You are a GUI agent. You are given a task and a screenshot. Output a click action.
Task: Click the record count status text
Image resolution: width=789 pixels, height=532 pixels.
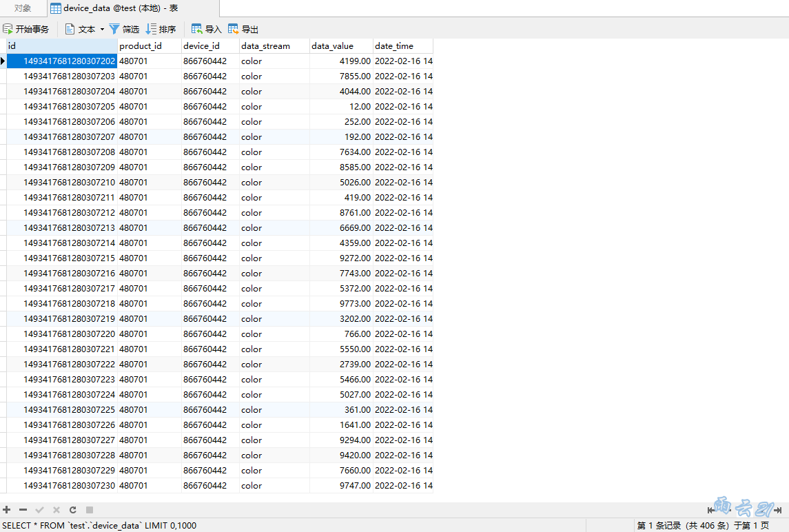pyautogui.click(x=703, y=526)
